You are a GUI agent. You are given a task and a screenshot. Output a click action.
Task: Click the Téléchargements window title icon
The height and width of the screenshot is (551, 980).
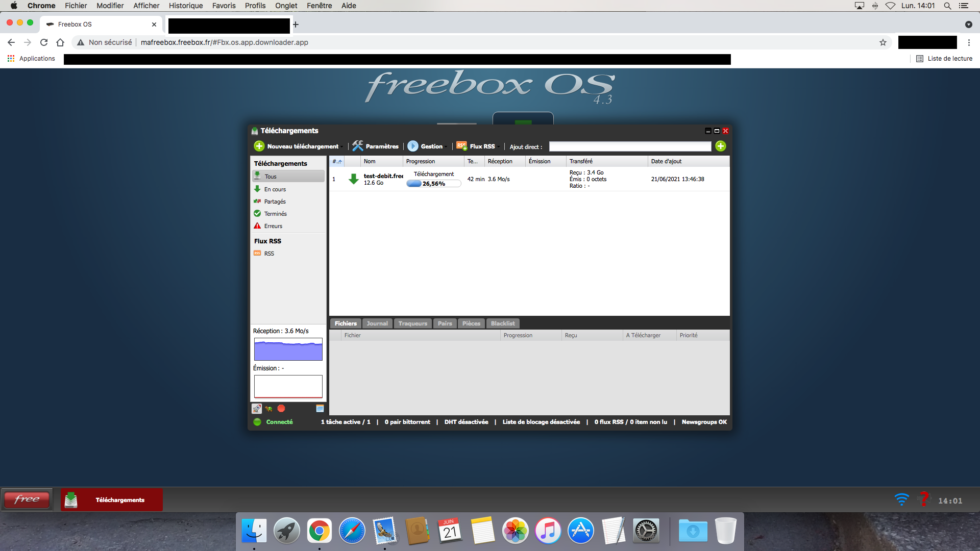255,131
